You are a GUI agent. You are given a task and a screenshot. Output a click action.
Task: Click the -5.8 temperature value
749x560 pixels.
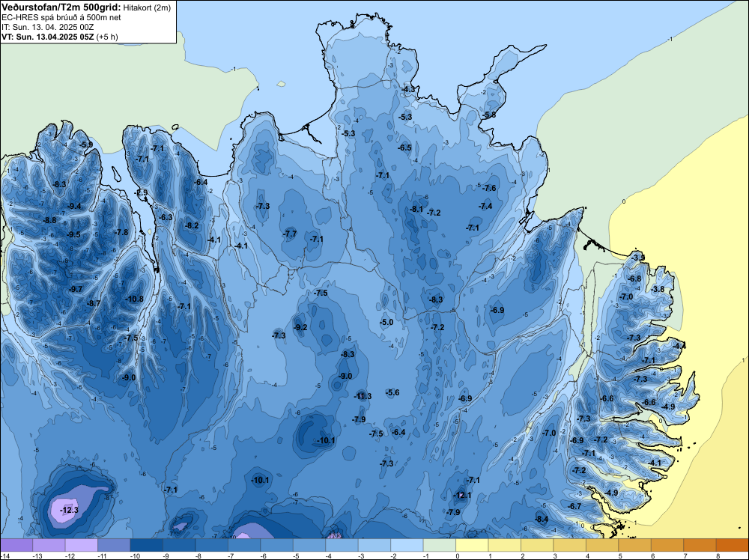[488, 115]
